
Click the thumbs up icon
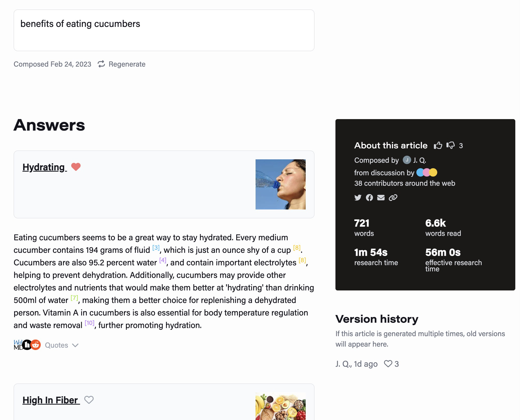pyautogui.click(x=438, y=145)
